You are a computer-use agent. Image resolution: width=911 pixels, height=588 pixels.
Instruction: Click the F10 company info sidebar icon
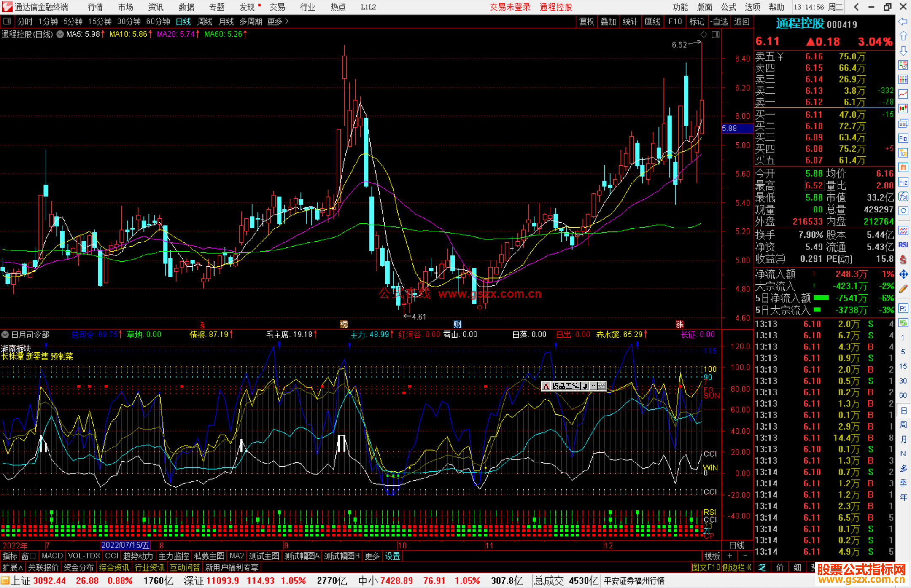903,138
